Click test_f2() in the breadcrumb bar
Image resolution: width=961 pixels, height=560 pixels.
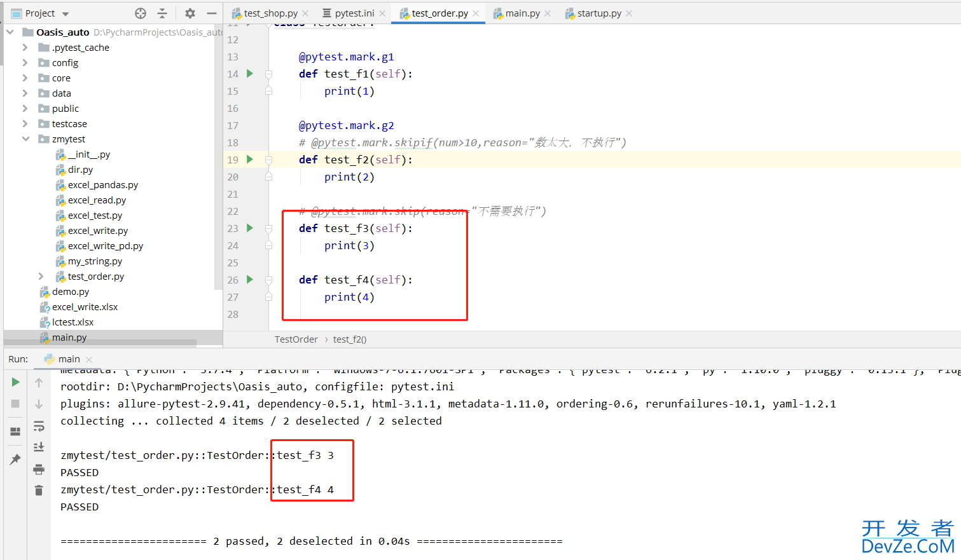(350, 339)
